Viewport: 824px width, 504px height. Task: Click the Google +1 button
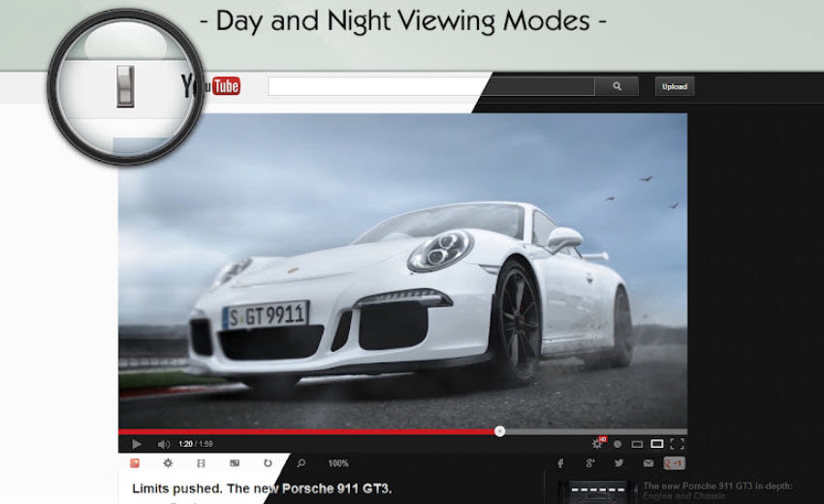pyautogui.click(x=675, y=463)
